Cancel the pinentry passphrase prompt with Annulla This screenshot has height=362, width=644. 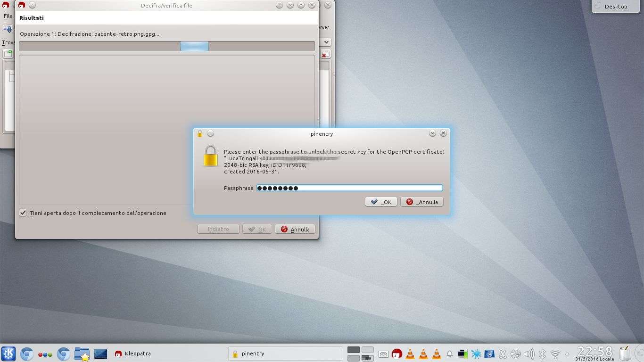(422, 202)
